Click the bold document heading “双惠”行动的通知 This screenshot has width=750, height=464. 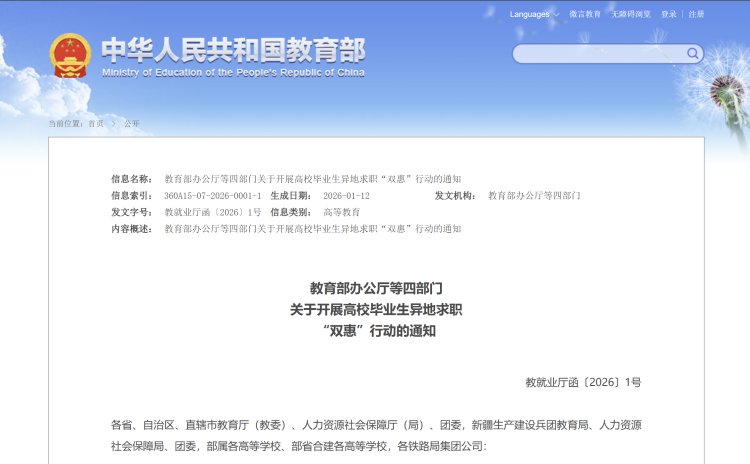pyautogui.click(x=376, y=331)
